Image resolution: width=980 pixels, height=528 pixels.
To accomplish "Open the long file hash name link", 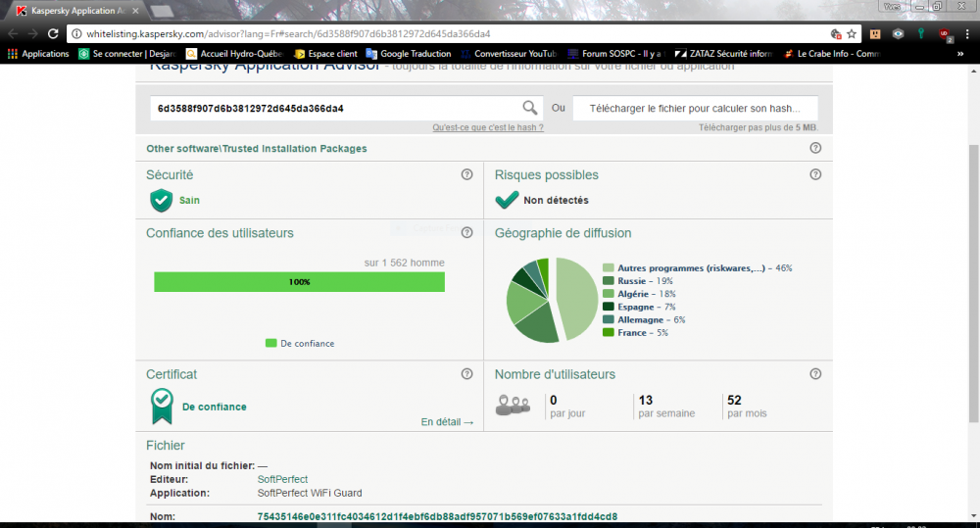I will click(x=437, y=516).
